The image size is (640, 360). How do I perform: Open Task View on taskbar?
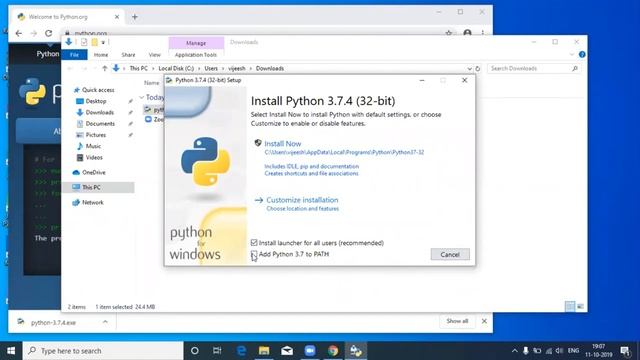(x=217, y=351)
